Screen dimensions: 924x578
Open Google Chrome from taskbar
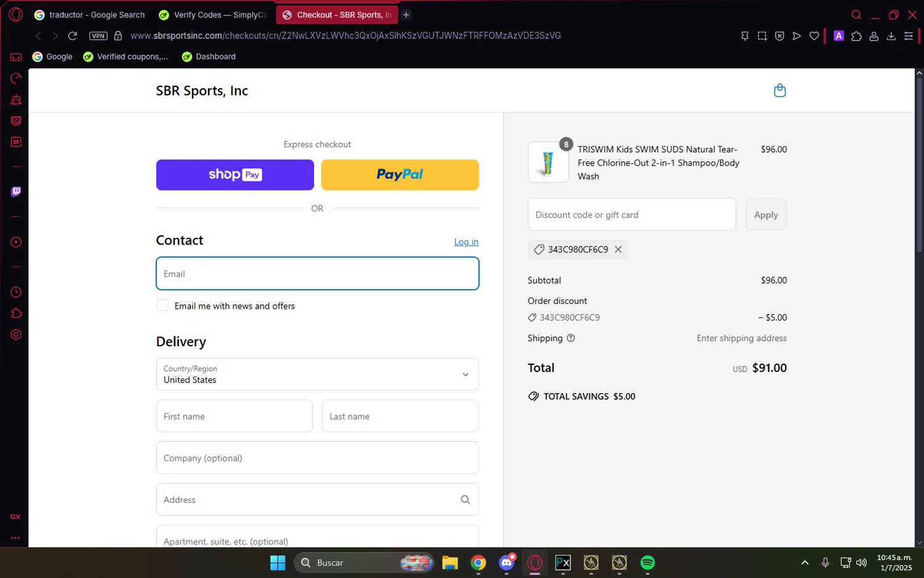(479, 563)
